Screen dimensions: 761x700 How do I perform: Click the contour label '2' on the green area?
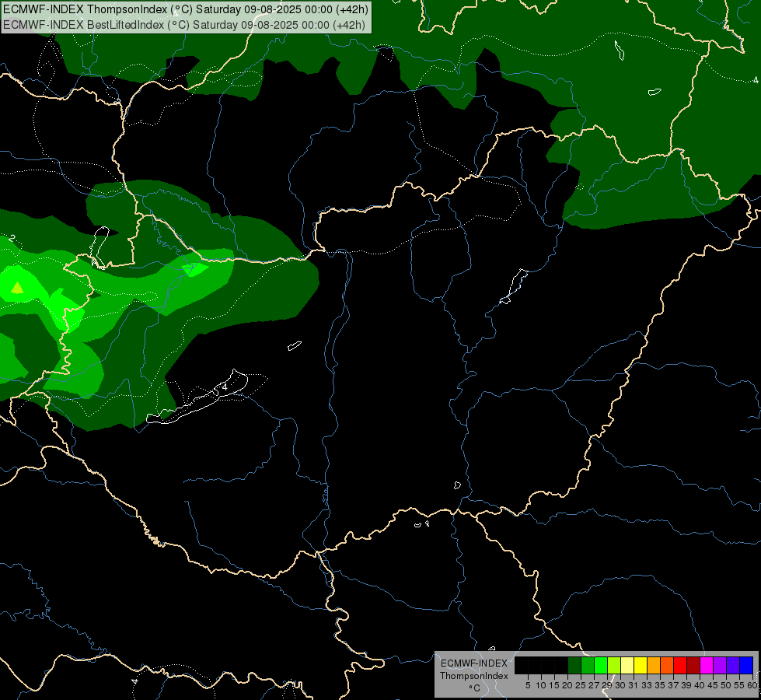12,238
